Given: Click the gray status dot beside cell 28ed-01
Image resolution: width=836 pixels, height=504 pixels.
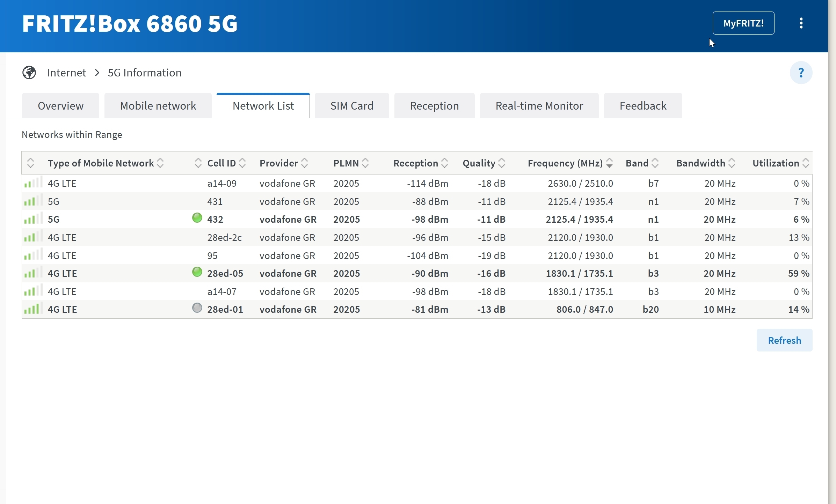Looking at the screenshot, I should [x=197, y=308].
